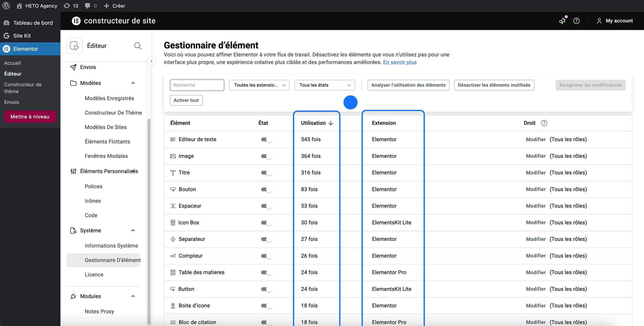Open the Toutes les extensions dropdown
This screenshot has height=326, width=644.
[259, 85]
